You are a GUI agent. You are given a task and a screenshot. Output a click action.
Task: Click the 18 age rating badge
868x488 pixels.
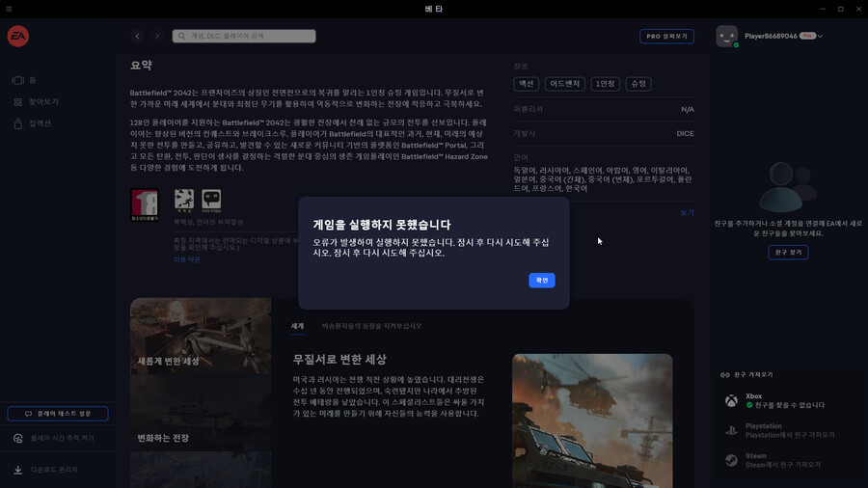point(144,203)
